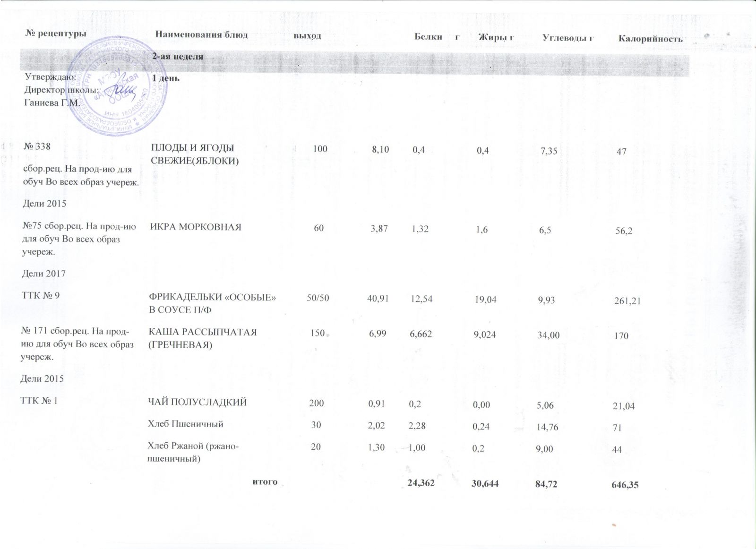This screenshot has height=549, width=756.
Task: Select the "КАША РАССЫПЧАТАЯ (ГРЕЧНЕВАЯ)" dish
Action: pyautogui.click(x=203, y=338)
